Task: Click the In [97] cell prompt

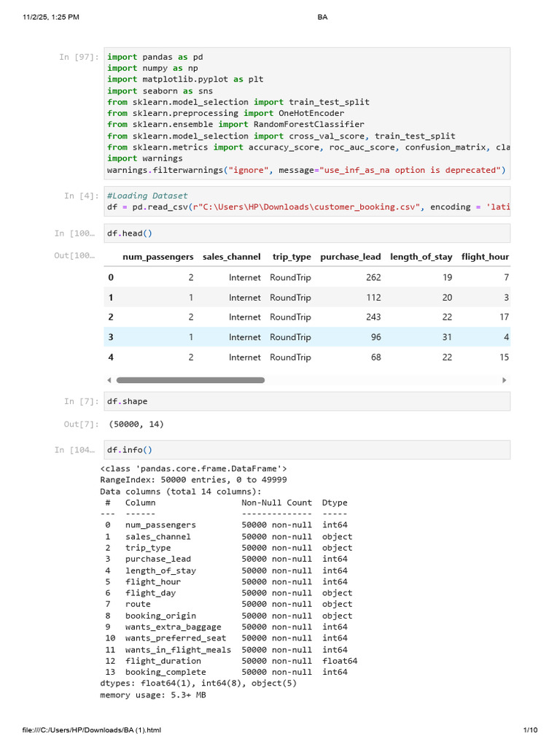Action: pos(79,57)
